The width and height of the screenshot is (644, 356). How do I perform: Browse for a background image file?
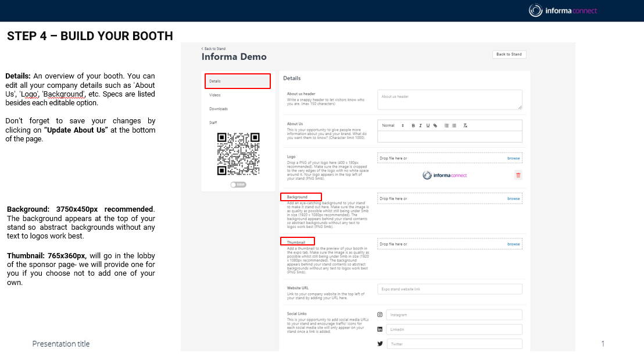[513, 199]
